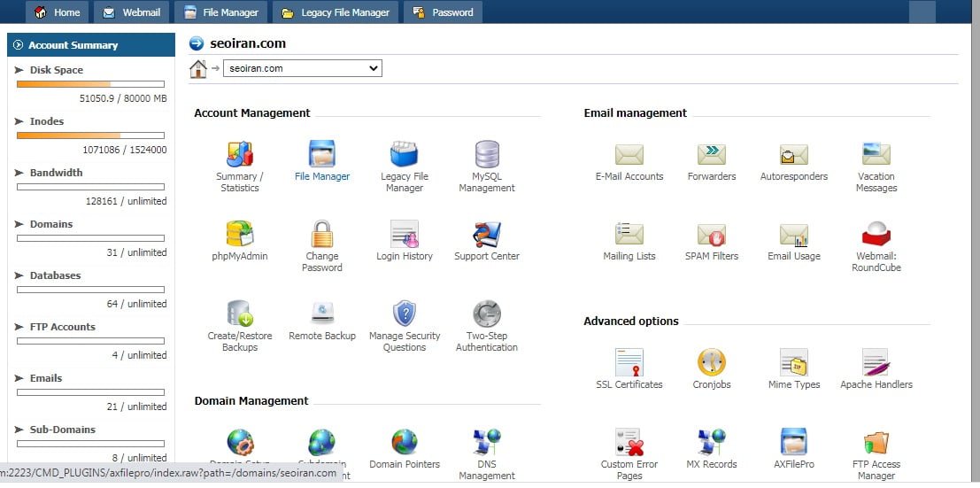980x488 pixels.
Task: Open Apache Handlers
Action: pyautogui.click(x=876, y=362)
